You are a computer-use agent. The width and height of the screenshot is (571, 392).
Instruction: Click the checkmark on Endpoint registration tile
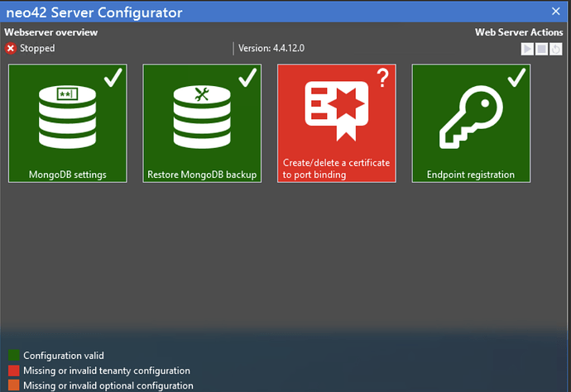pyautogui.click(x=516, y=79)
